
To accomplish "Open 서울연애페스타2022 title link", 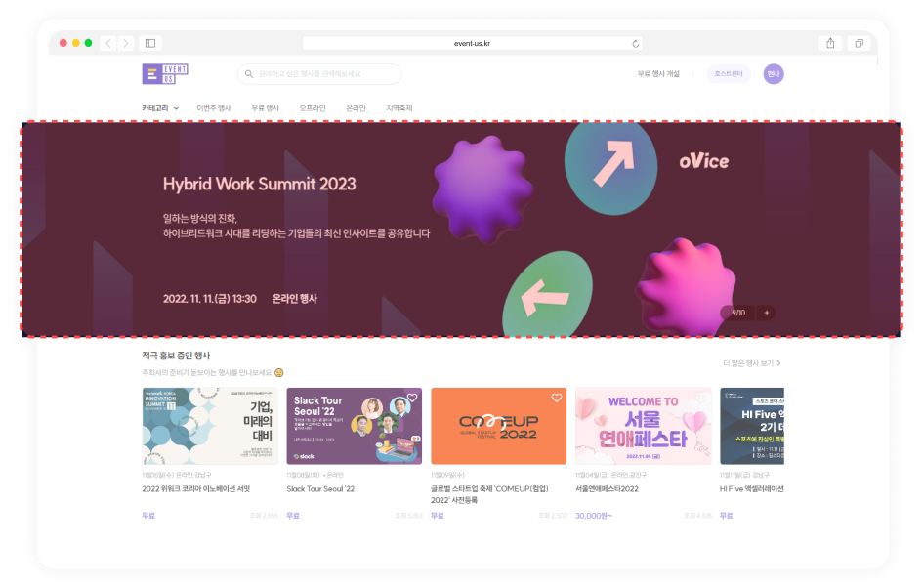I will (607, 489).
